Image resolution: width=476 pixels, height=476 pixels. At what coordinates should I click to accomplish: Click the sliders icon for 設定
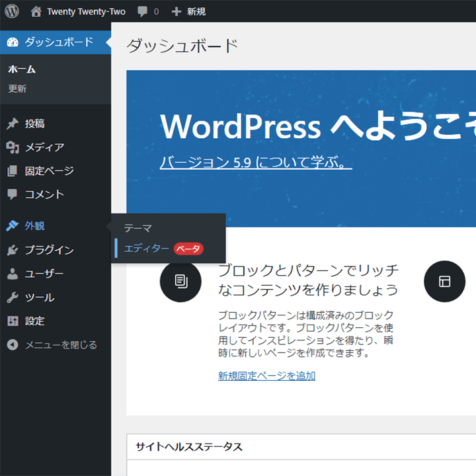[x=13, y=321]
